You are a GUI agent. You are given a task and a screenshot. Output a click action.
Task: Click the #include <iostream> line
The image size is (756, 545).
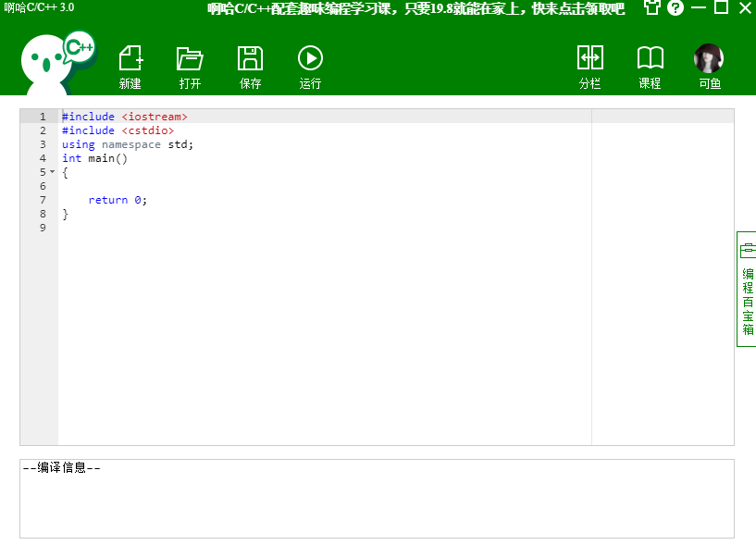[x=125, y=116]
